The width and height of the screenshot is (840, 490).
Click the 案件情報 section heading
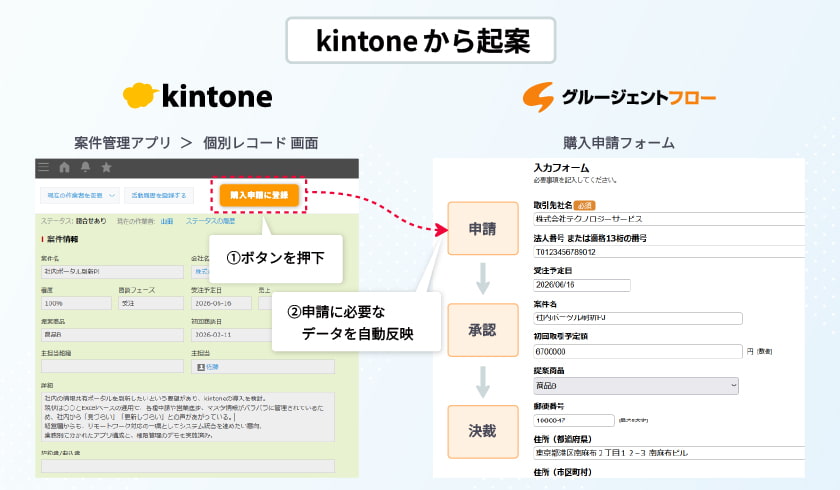coord(62,239)
